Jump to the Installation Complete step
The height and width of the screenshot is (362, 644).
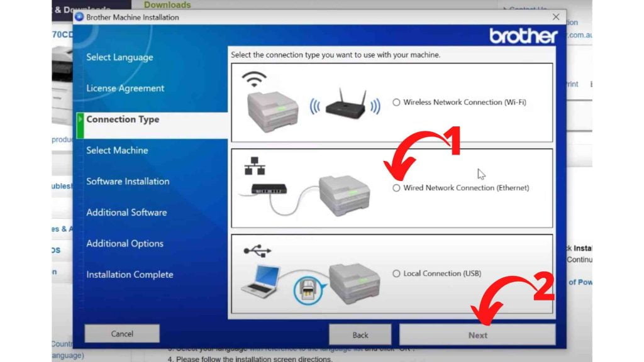pos(130,275)
